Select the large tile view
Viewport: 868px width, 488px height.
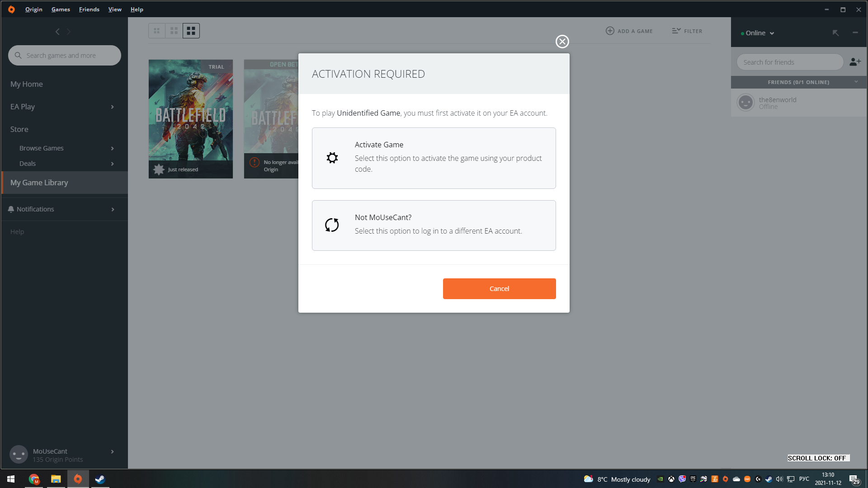191,31
